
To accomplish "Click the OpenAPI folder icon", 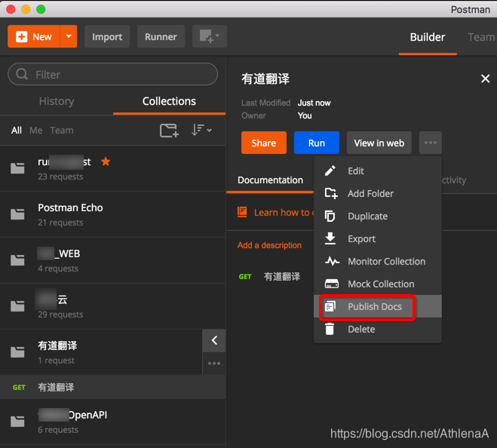I will click(x=17, y=422).
